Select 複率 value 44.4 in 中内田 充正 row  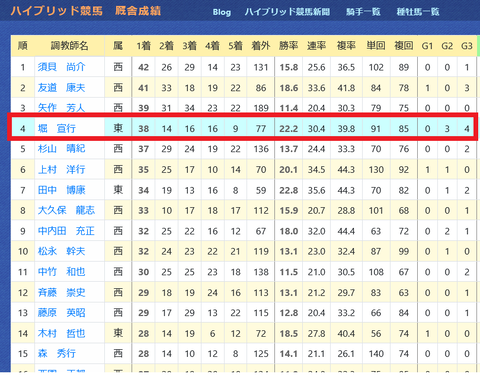click(x=346, y=231)
